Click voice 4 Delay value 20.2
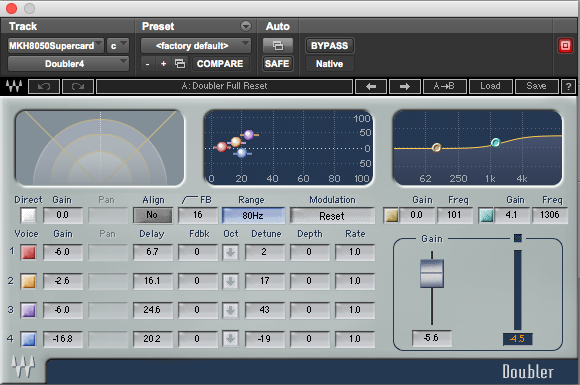The height and width of the screenshot is (385, 580). click(152, 339)
